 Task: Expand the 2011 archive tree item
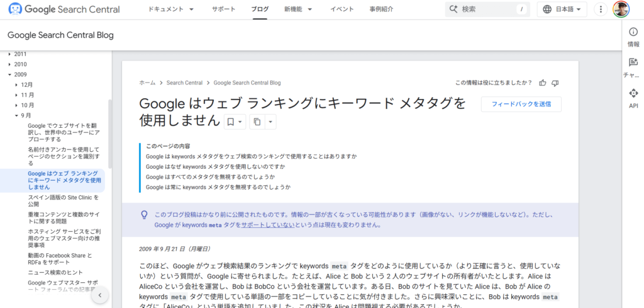click(10, 54)
